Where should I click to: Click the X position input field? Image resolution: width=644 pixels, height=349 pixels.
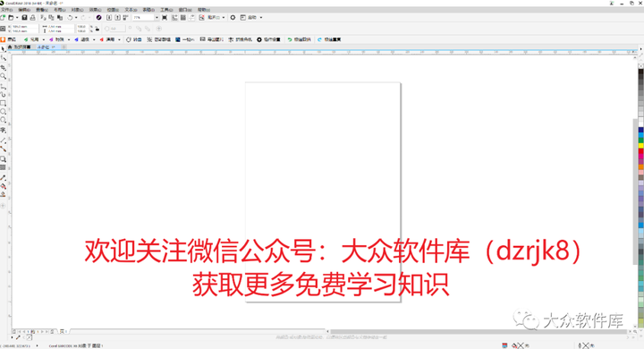tap(25, 26)
